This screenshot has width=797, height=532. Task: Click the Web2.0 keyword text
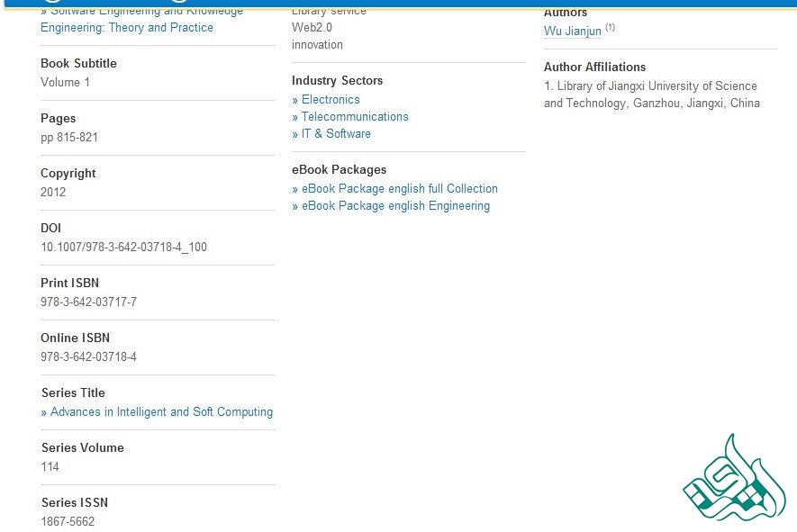coord(312,28)
